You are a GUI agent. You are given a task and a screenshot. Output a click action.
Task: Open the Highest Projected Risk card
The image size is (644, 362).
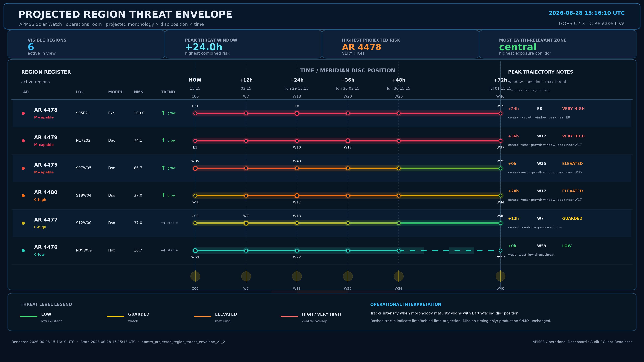pos(400,44)
